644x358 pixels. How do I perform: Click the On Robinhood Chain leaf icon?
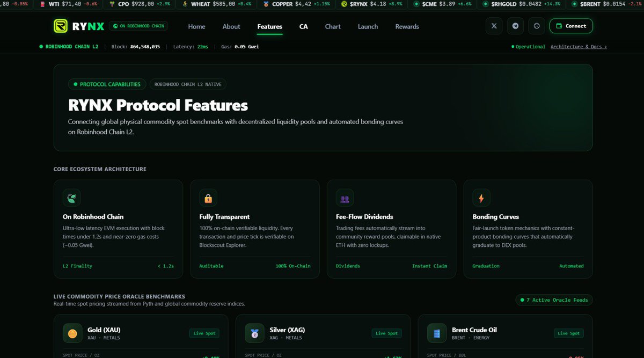point(71,198)
